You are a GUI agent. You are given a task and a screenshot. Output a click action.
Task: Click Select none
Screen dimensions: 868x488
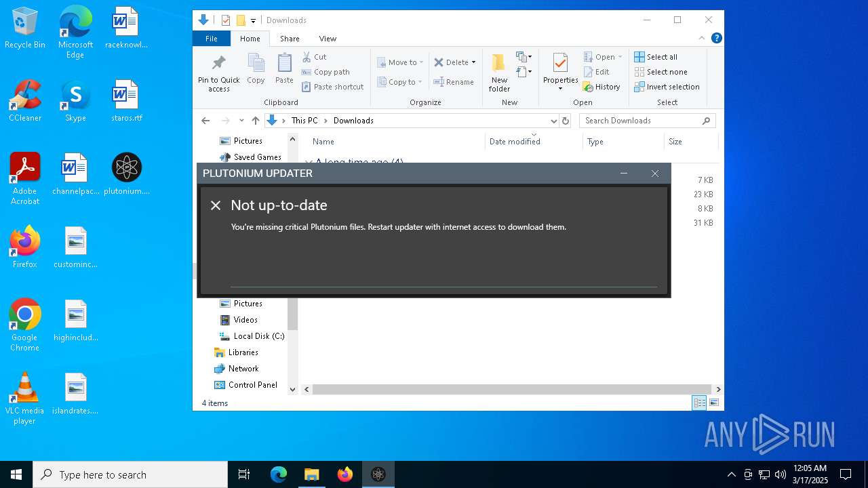click(660, 72)
